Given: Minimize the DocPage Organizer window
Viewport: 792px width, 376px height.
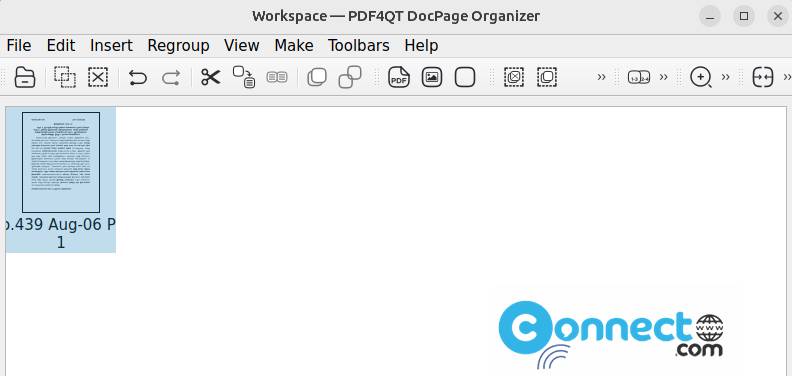Looking at the screenshot, I should [x=710, y=16].
